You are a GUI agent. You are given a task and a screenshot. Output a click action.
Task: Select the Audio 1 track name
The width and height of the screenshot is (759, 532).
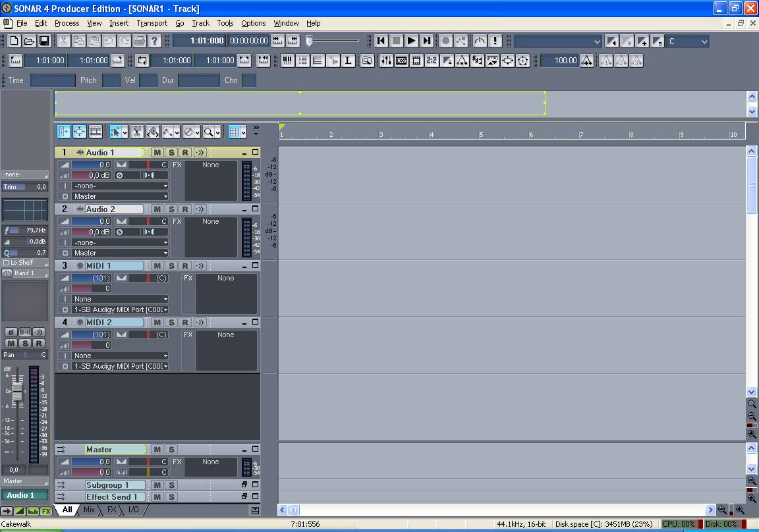pos(114,152)
